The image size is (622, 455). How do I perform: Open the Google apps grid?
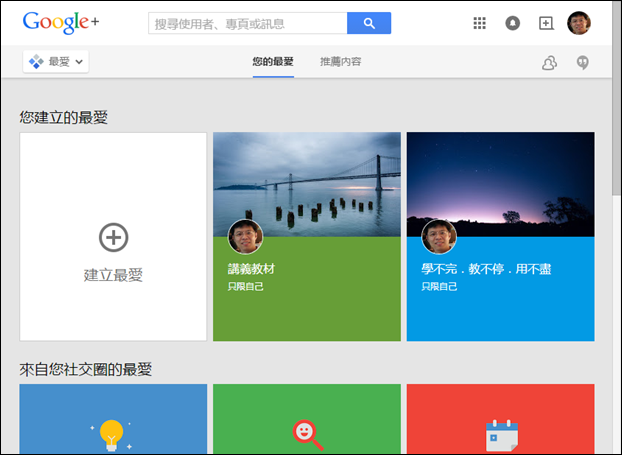[x=480, y=23]
